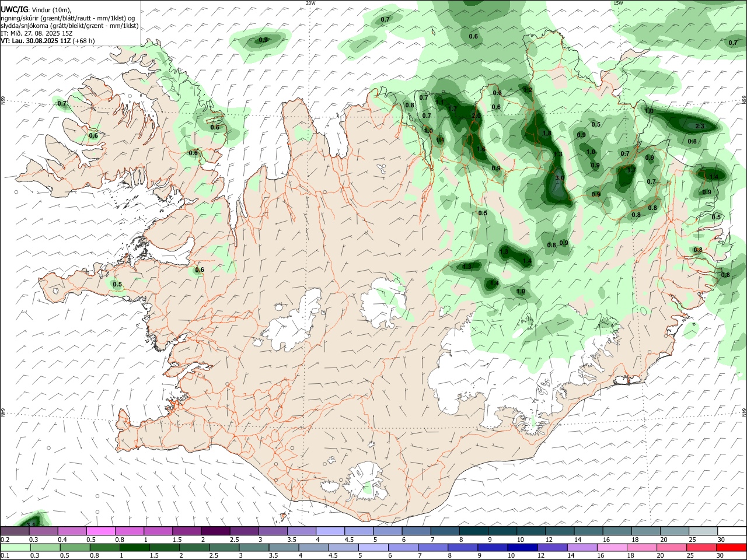Viewport: 747px width, 560px height.
Task: Click the 'VT: Lau. 30.08.2025 11Z (+68 h)' line
Action: 48,41
